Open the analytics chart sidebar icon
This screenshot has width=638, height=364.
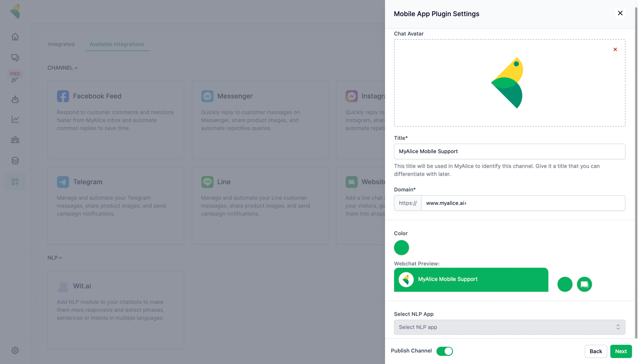point(15,119)
